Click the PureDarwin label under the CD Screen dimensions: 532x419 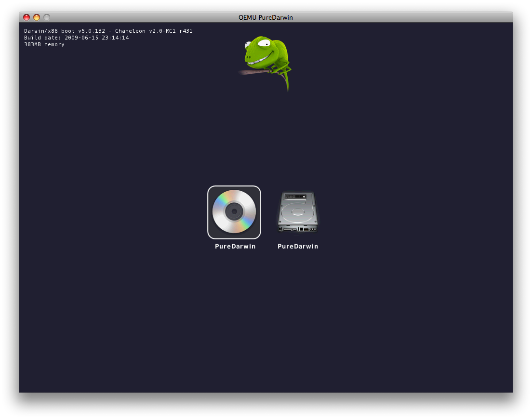[235, 247]
